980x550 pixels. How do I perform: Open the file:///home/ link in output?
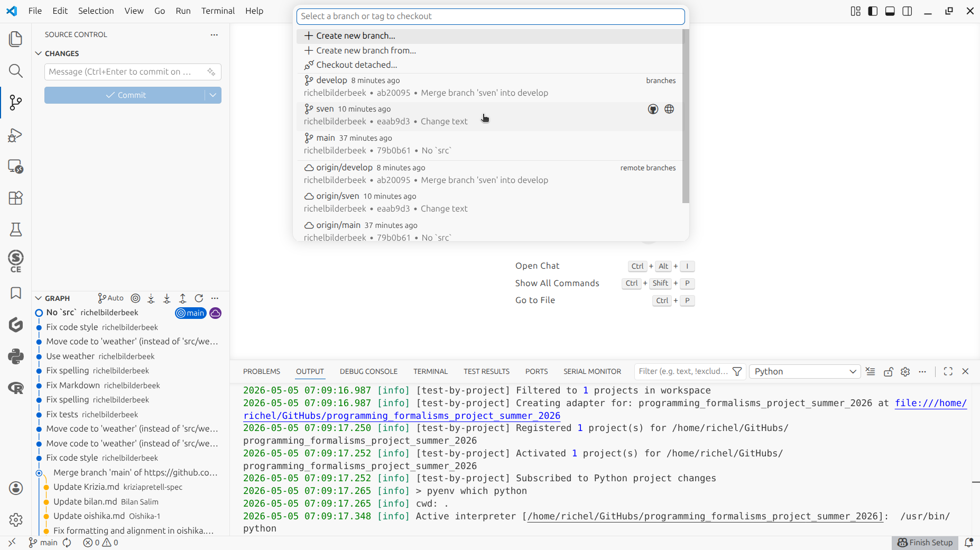point(930,403)
